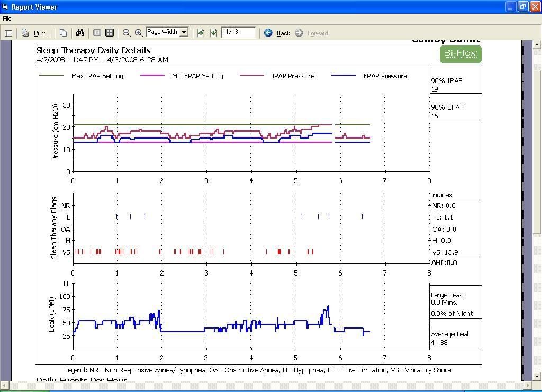Click the Large Leak 0.0 Mins. text
The image size is (542, 392).
(x=447, y=298)
